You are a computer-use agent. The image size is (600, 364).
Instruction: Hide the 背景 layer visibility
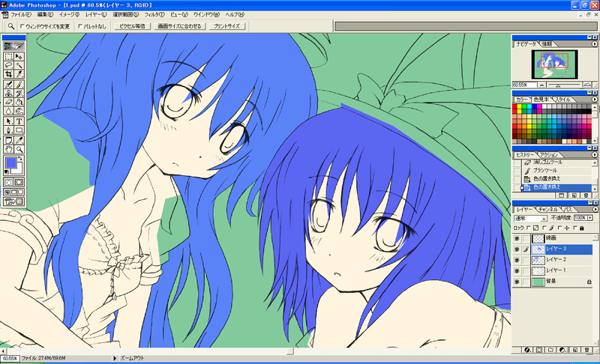(517, 282)
